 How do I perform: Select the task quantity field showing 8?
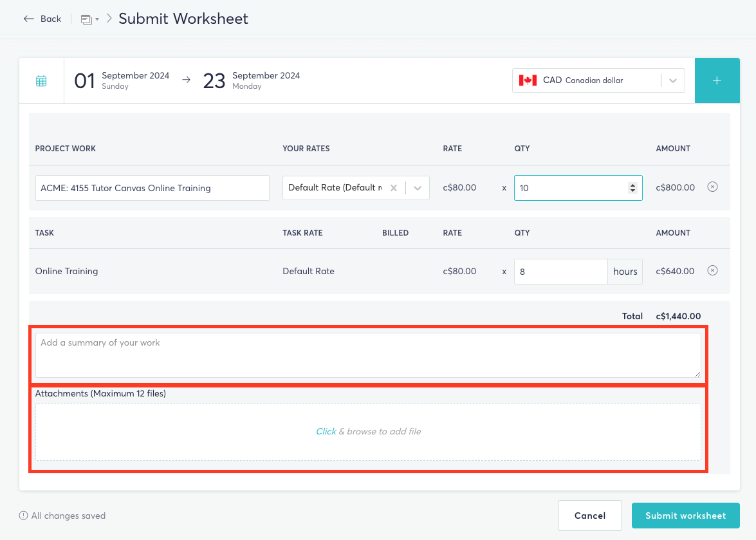tap(560, 271)
